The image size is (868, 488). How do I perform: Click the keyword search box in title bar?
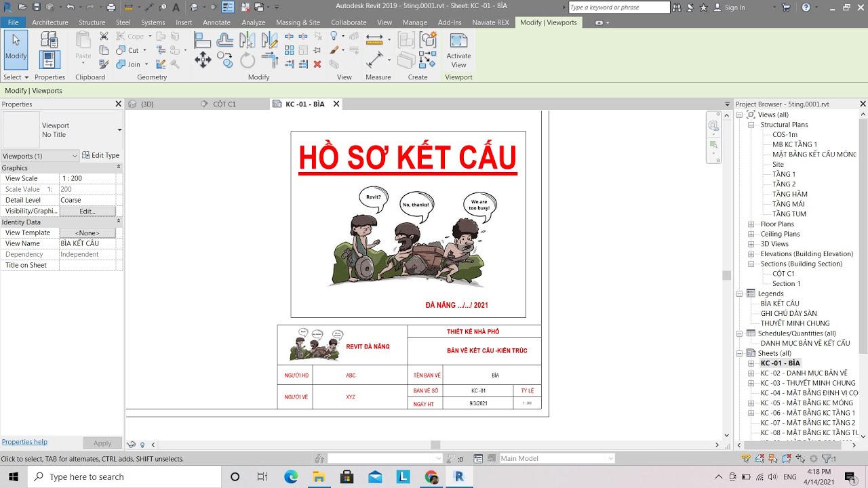tap(618, 7)
